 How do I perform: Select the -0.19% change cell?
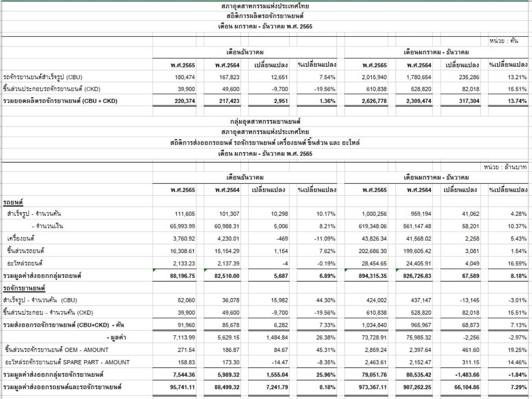point(326,264)
